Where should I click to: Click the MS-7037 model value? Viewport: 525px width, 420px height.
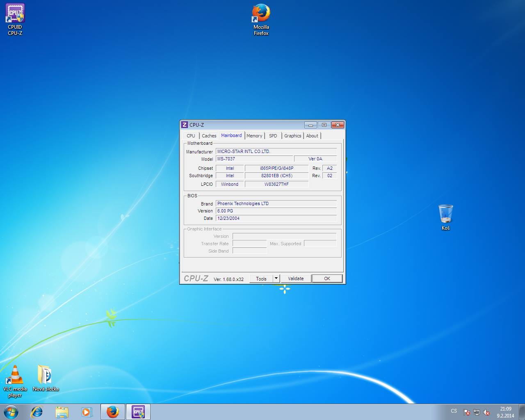pyautogui.click(x=254, y=159)
